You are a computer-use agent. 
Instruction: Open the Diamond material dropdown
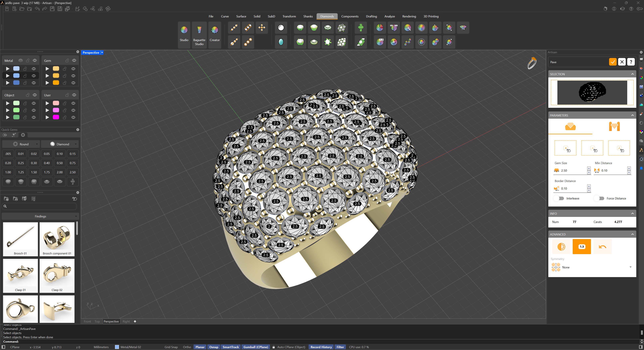[x=60, y=144]
